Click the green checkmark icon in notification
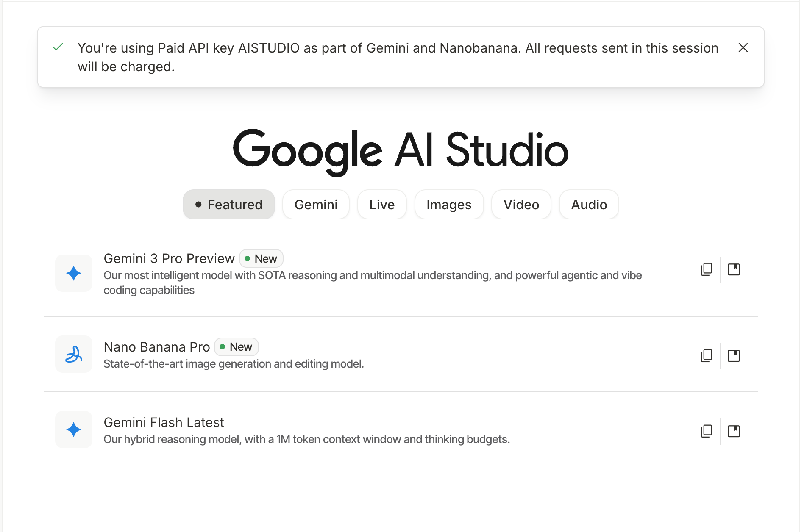The height and width of the screenshot is (532, 807). [58, 47]
